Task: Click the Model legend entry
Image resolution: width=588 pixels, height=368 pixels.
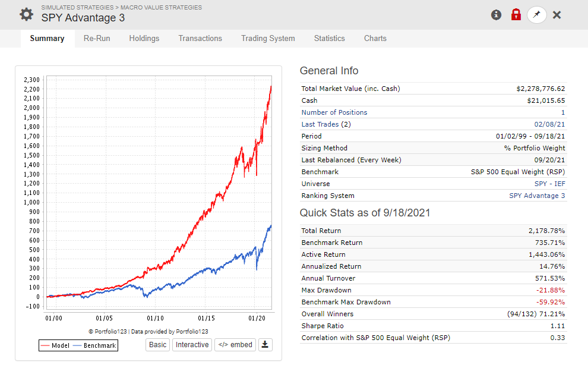Action: pyautogui.click(x=55, y=345)
